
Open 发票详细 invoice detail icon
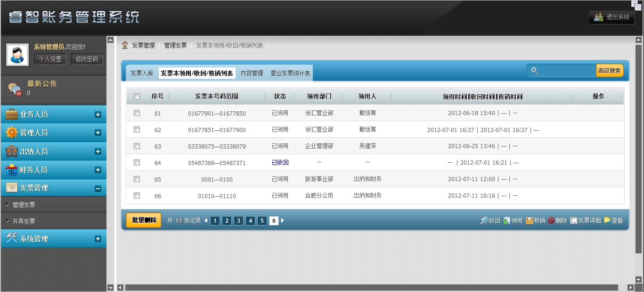tap(574, 220)
